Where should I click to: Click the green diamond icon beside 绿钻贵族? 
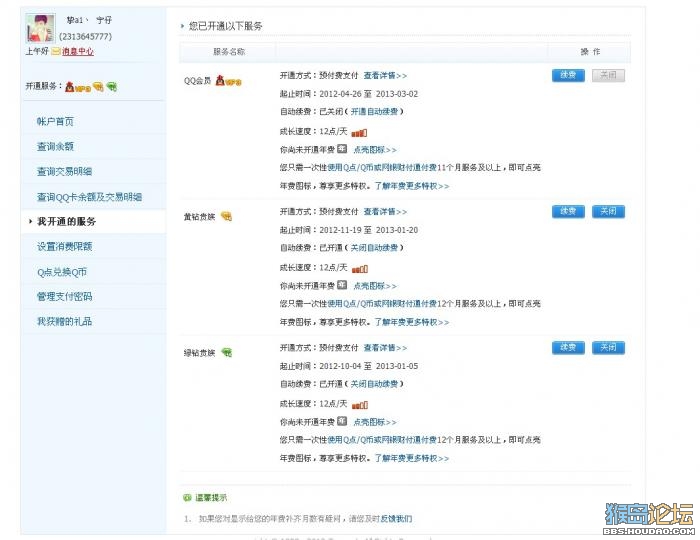tap(227, 353)
